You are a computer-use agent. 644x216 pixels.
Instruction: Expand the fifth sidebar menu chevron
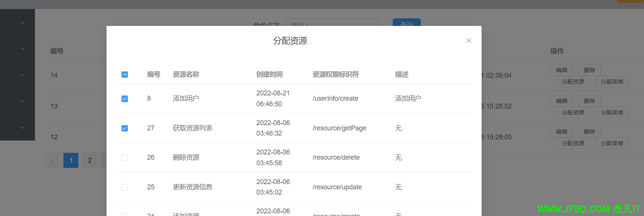[x=23, y=128]
